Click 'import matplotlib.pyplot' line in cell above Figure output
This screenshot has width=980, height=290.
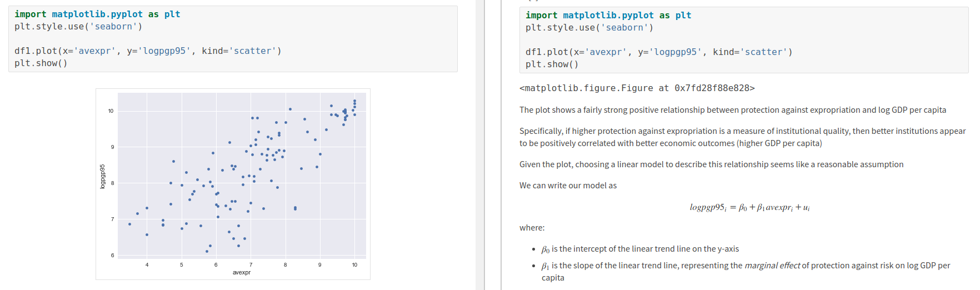pyautogui.click(x=608, y=16)
